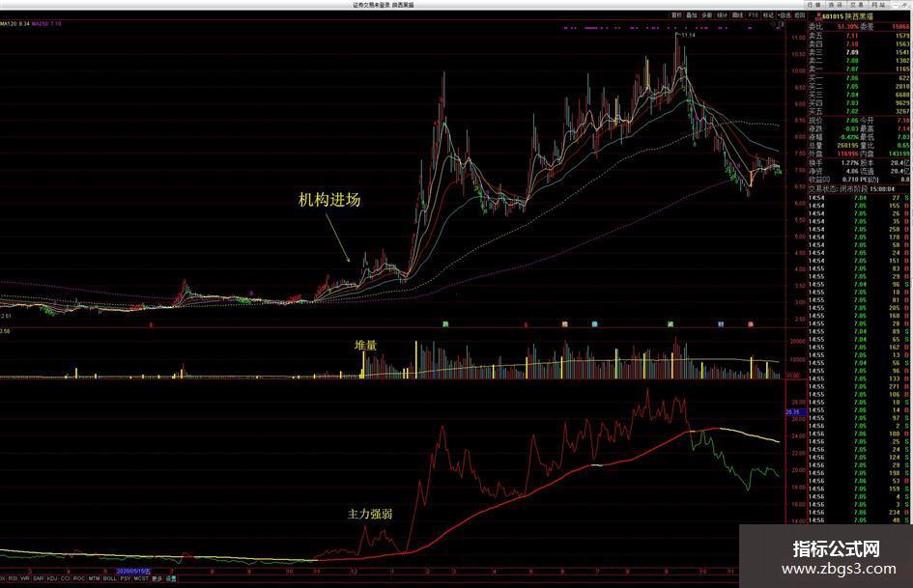Click the 复权 toolbar button
Screen dimensions: 913x588
pyautogui.click(x=676, y=15)
